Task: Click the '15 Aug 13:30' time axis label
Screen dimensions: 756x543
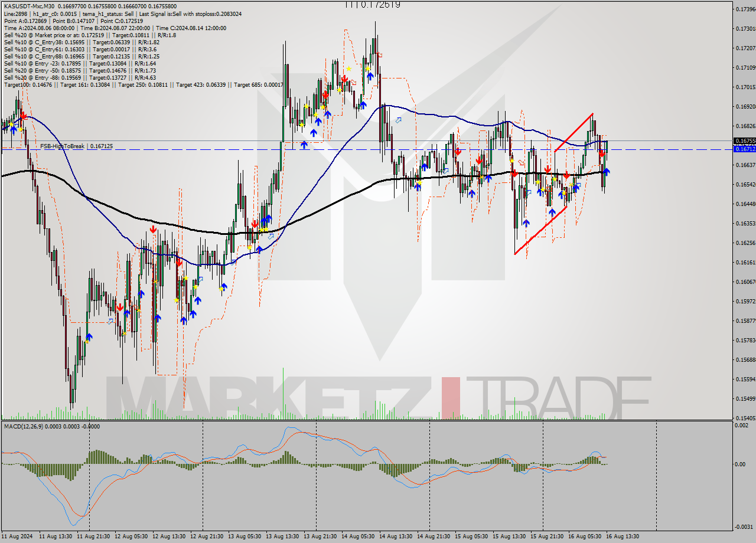Action: (x=508, y=537)
